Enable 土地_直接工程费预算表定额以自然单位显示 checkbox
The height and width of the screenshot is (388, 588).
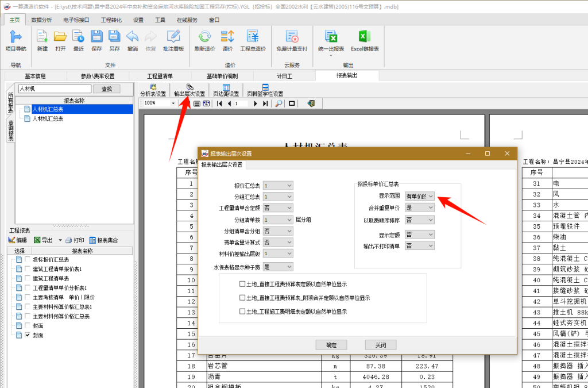pyautogui.click(x=242, y=284)
